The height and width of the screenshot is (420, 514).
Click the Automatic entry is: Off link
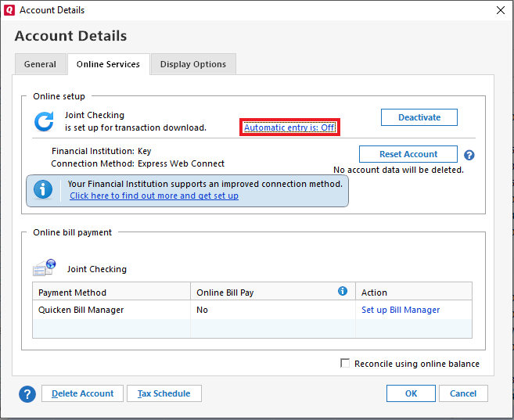[289, 127]
